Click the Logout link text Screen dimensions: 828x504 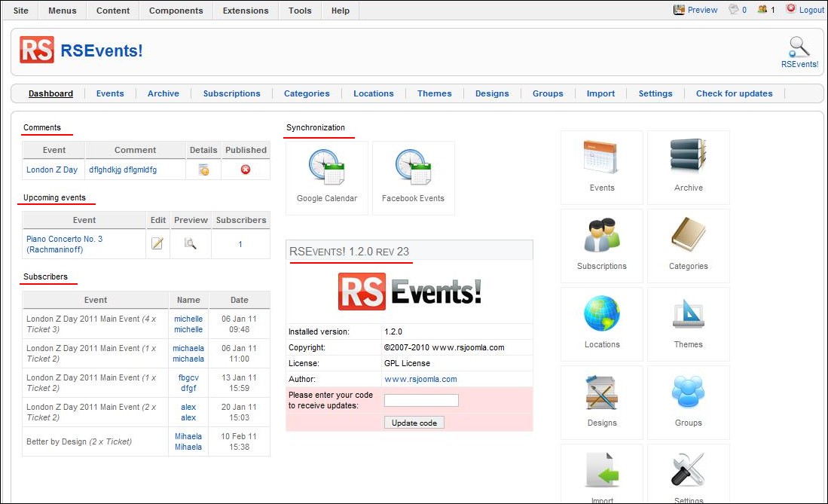[x=811, y=10]
